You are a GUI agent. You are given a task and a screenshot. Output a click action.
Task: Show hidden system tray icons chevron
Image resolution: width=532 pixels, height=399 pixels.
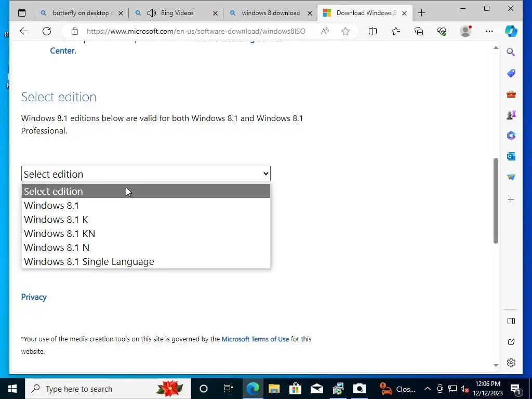point(428,389)
